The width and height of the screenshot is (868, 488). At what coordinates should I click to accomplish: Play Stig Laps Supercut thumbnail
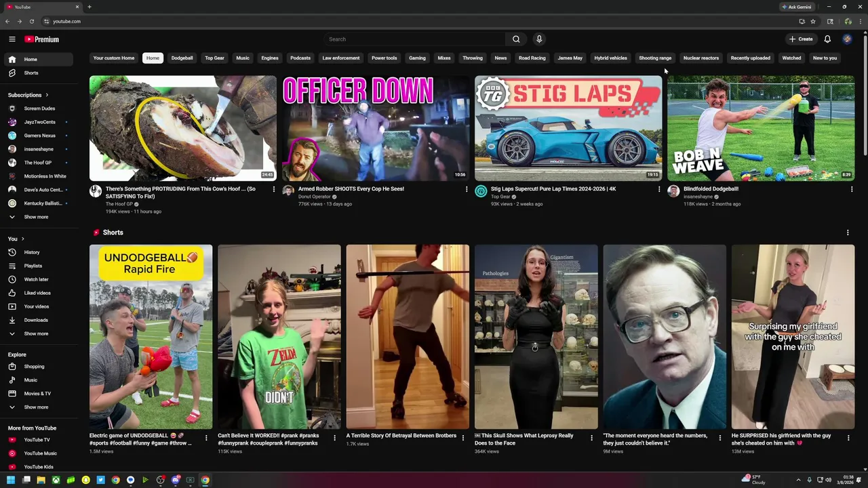point(568,128)
